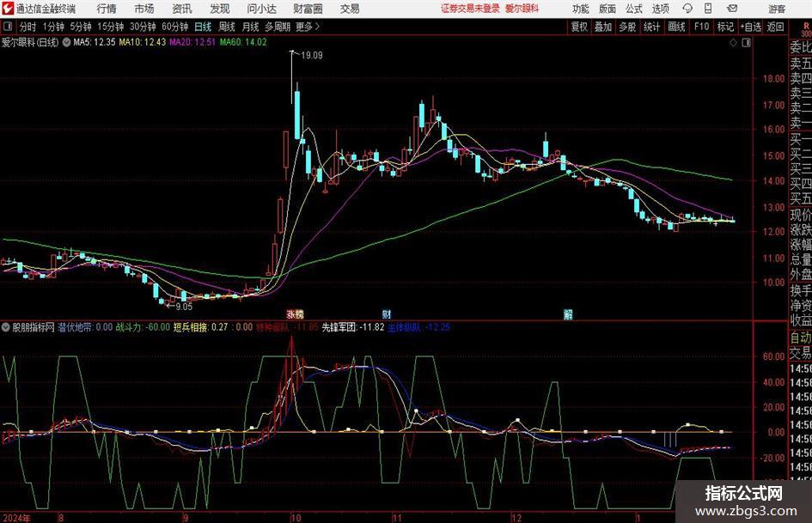Viewport: 812px width, 523px height.
Task: Switch to the 15分钟 period
Action: (x=110, y=27)
